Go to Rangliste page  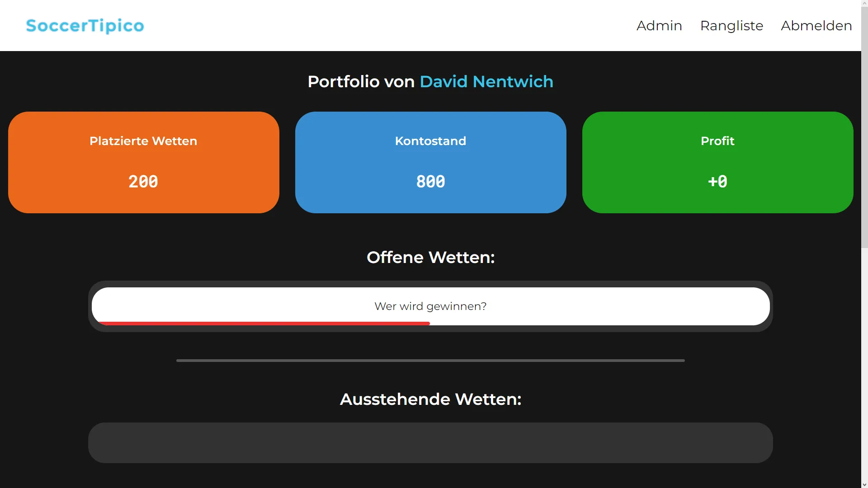tap(731, 26)
